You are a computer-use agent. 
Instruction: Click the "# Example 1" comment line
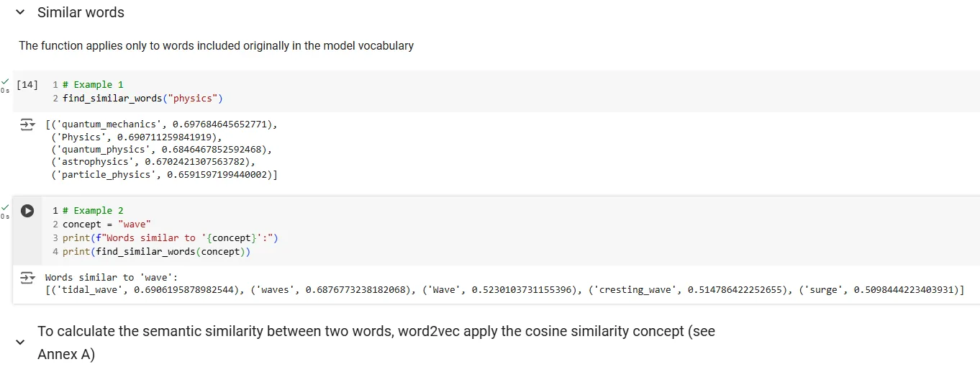pyautogui.click(x=93, y=85)
